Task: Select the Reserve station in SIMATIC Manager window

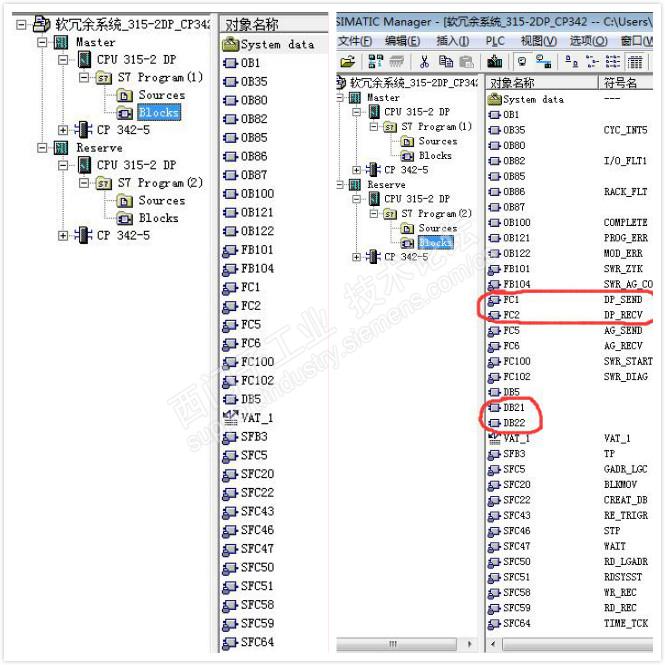Action: point(386,185)
